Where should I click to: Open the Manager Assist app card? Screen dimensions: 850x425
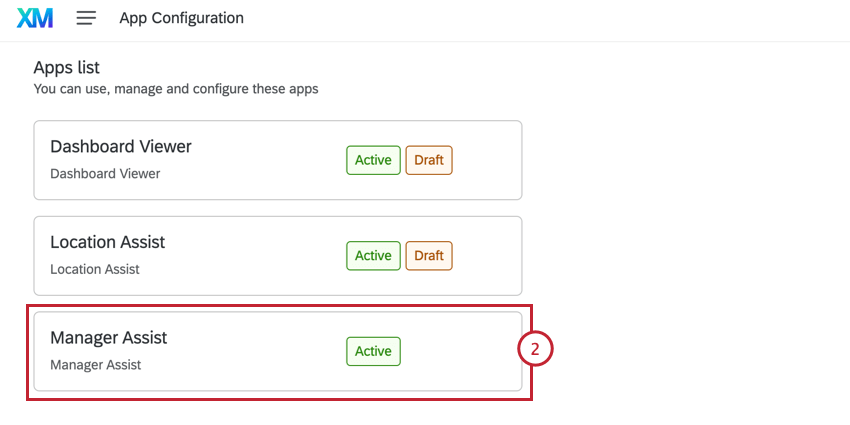(278, 351)
